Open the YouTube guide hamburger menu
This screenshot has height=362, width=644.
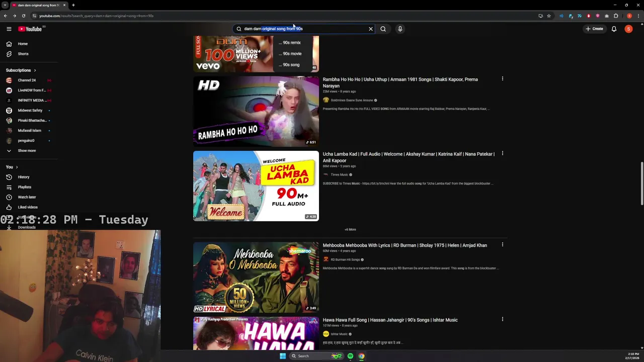point(9,29)
